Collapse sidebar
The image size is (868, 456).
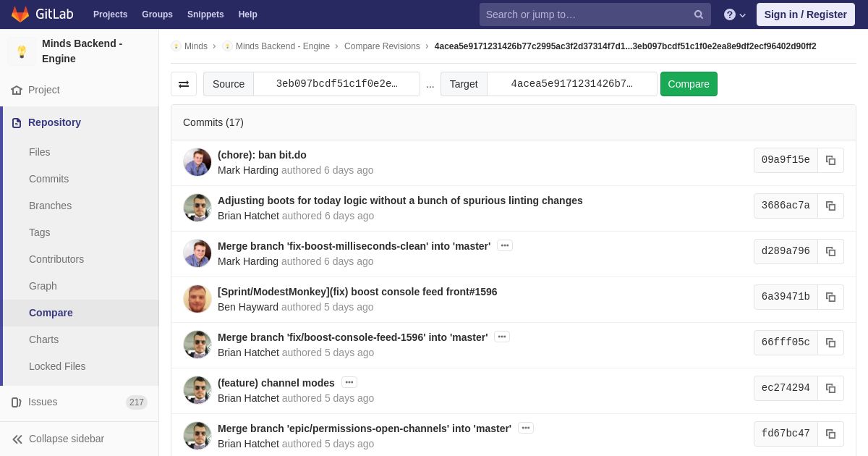(x=80, y=439)
